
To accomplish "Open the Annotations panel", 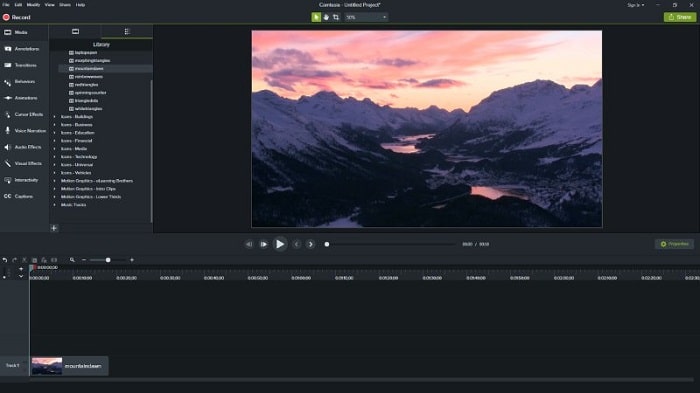I will point(24,49).
